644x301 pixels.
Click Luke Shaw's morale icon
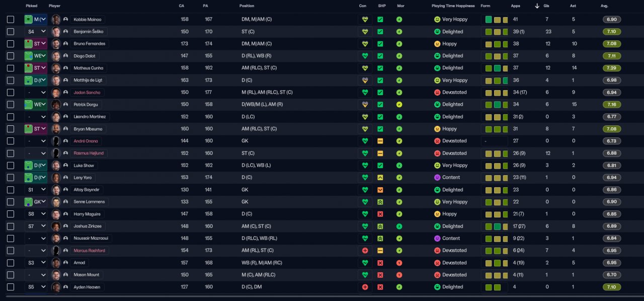399,166
